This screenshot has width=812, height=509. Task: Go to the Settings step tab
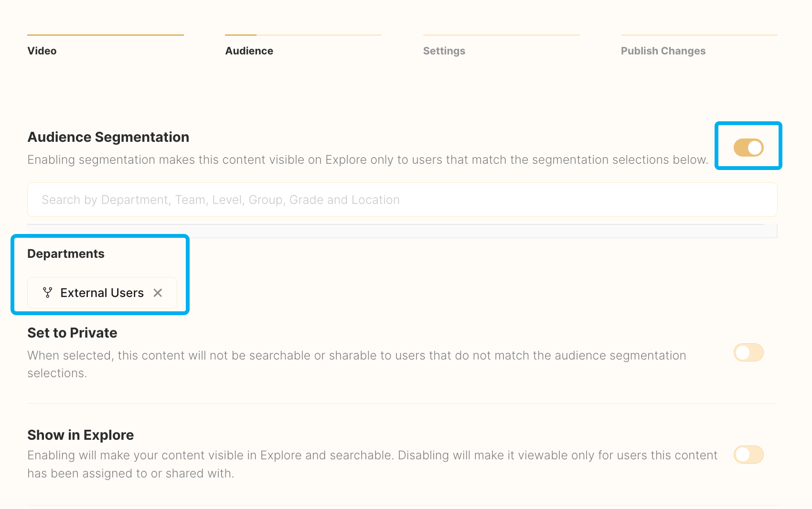pyautogui.click(x=444, y=51)
